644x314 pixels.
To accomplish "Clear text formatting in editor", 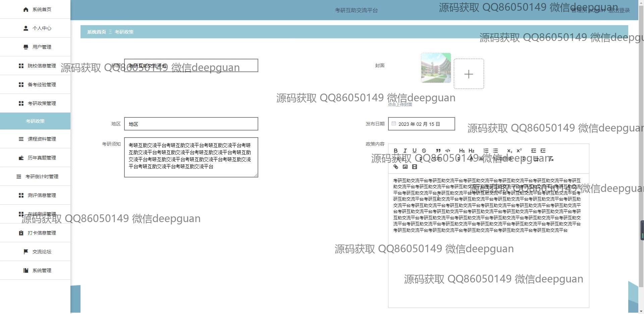I will [x=551, y=159].
